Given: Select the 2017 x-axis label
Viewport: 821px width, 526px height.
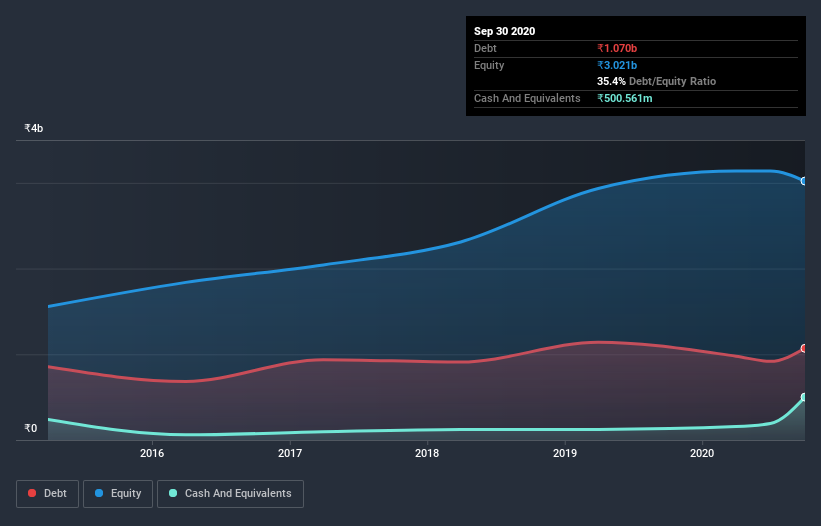Looking at the screenshot, I should (x=290, y=453).
